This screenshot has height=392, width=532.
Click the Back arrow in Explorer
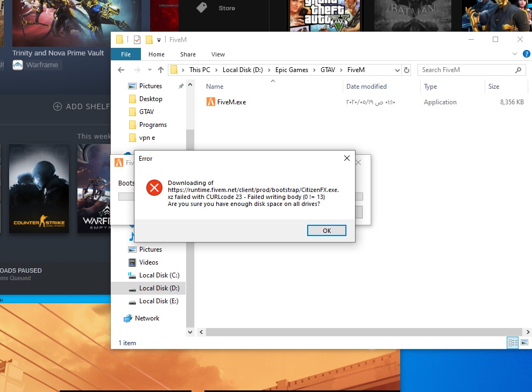click(121, 70)
